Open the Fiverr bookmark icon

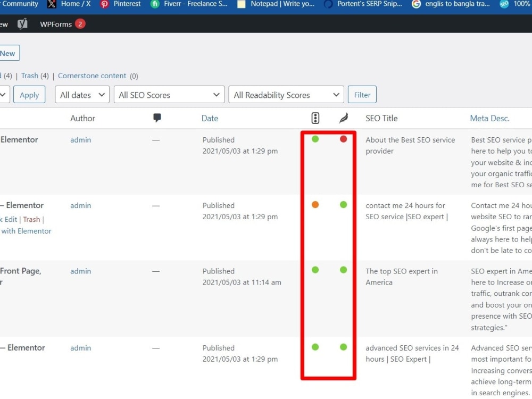(155, 4)
